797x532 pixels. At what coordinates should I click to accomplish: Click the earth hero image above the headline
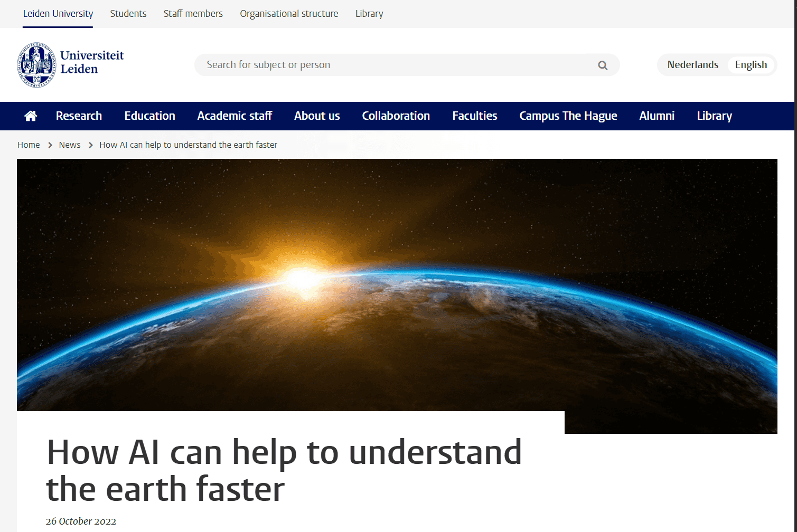396,285
